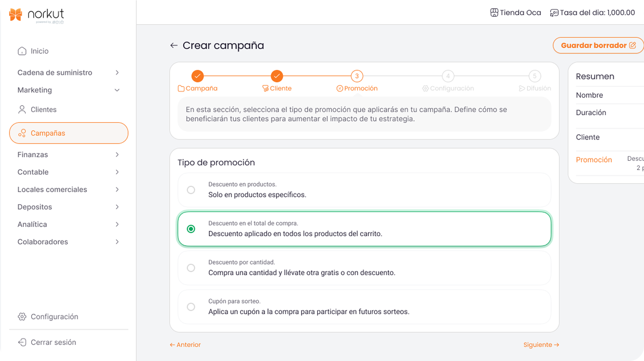Choose the Descuento por cantidad radio option
Image resolution: width=644 pixels, height=361 pixels.
point(191,268)
